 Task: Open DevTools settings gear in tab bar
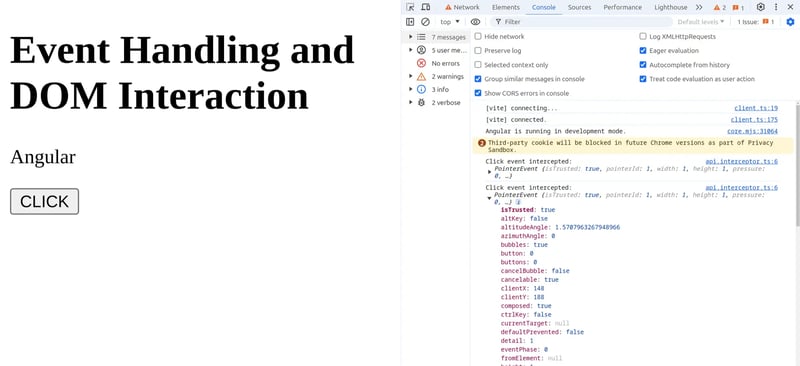pos(760,7)
